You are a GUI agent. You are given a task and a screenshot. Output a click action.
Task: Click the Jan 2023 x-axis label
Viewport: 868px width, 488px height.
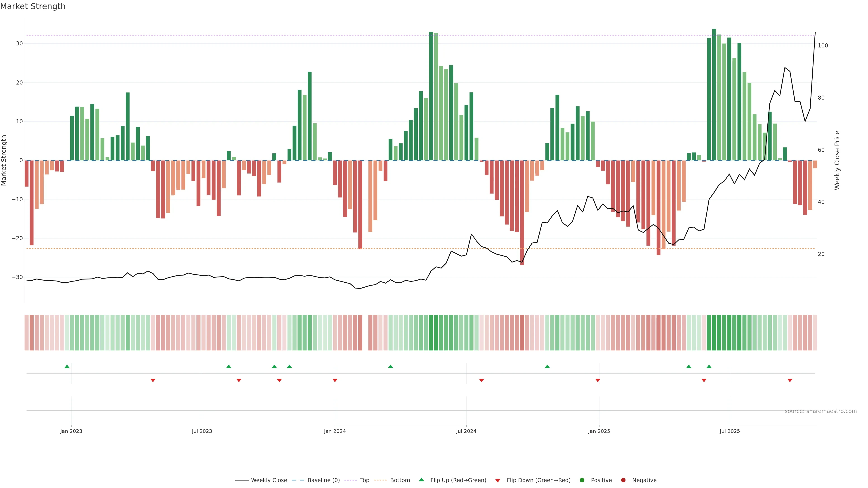(71, 431)
